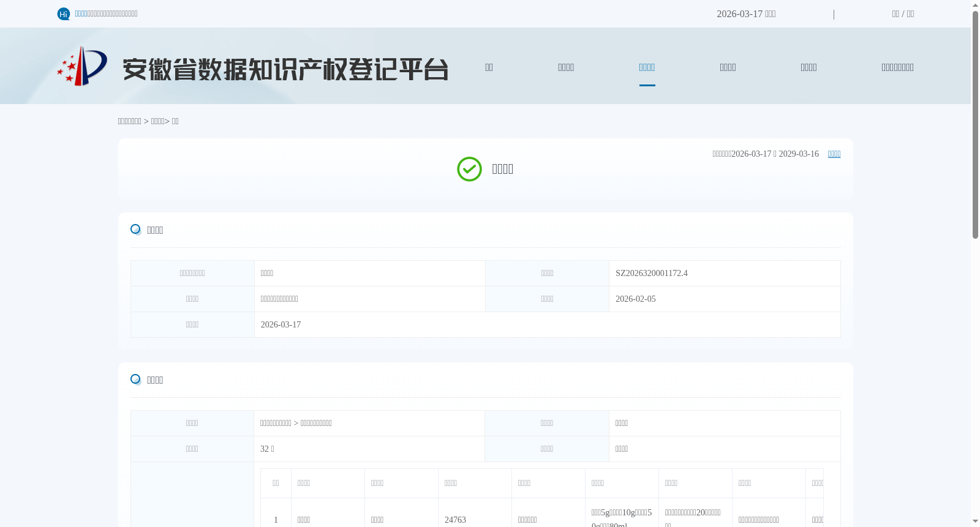Click the page scrollbar up arrow
980x527 pixels.
pyautogui.click(x=975, y=5)
